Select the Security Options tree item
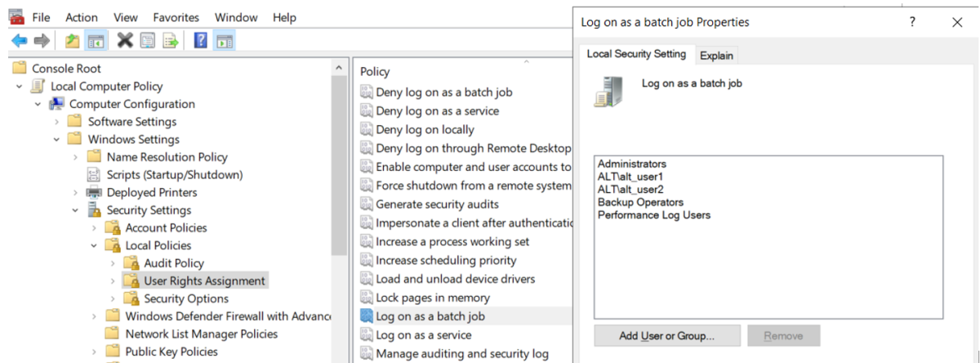Viewport: 980px width, 363px height. [185, 298]
